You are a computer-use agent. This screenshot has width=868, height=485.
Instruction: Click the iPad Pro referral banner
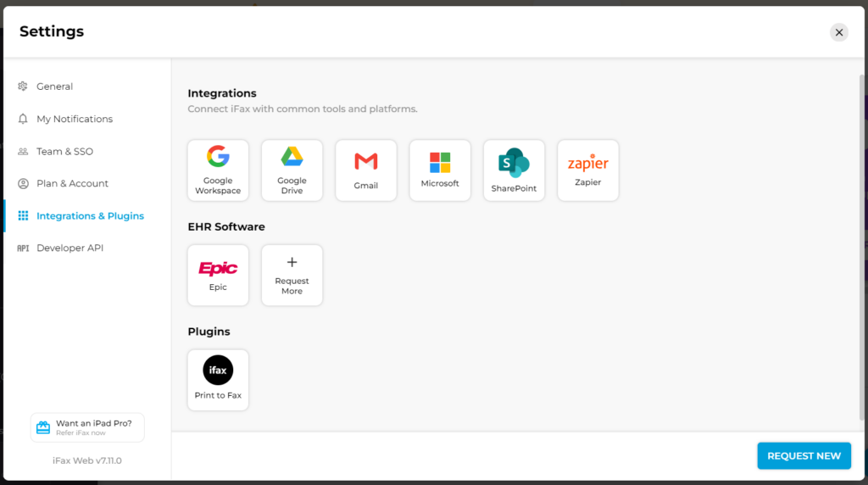pos(93,427)
